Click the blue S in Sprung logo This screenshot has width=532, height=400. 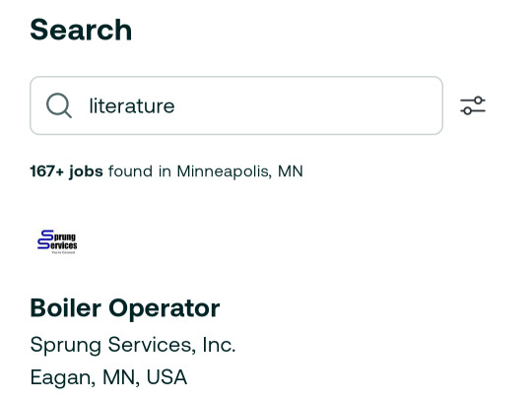(x=45, y=235)
